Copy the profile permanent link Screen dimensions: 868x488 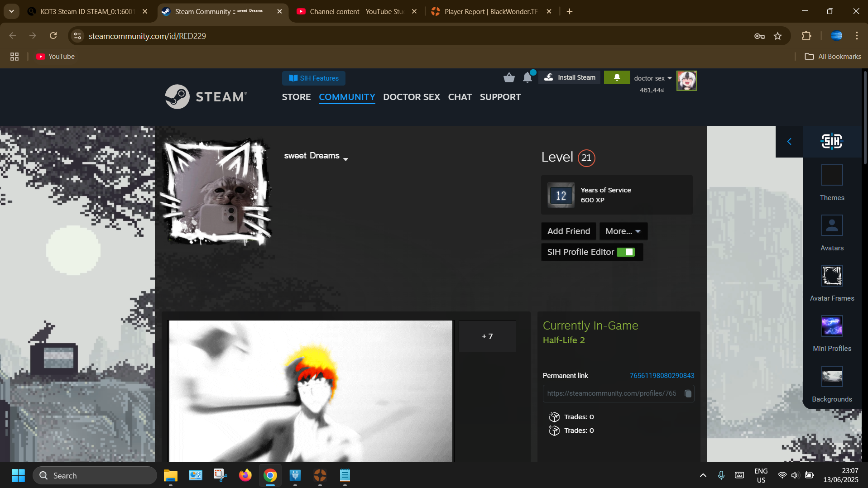[688, 393]
